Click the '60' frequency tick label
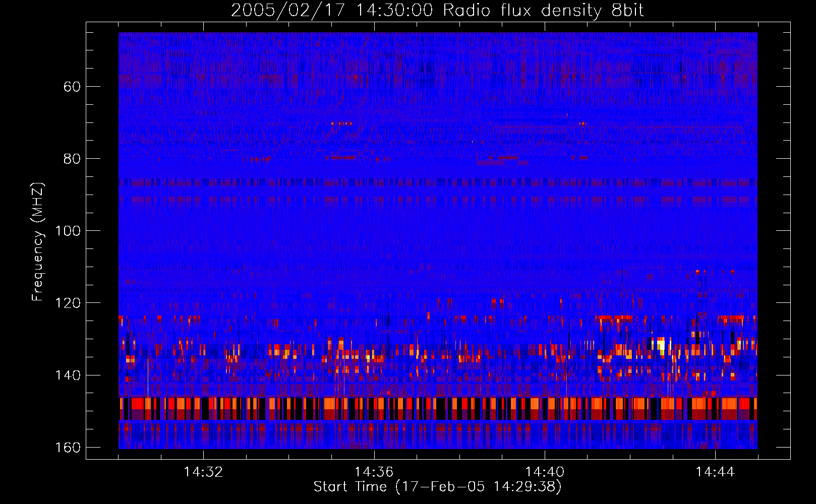Viewport: 816px width, 504px height. 72,87
